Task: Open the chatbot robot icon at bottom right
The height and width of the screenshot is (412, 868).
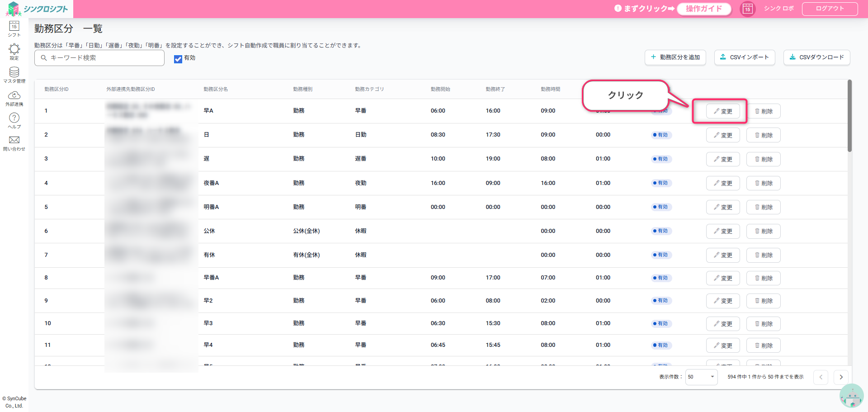Action: 851,396
